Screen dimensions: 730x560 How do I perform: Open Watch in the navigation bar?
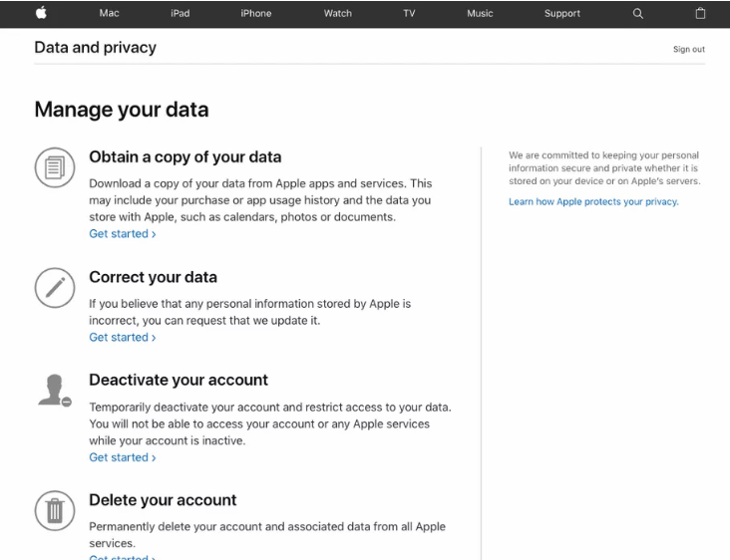coord(337,14)
